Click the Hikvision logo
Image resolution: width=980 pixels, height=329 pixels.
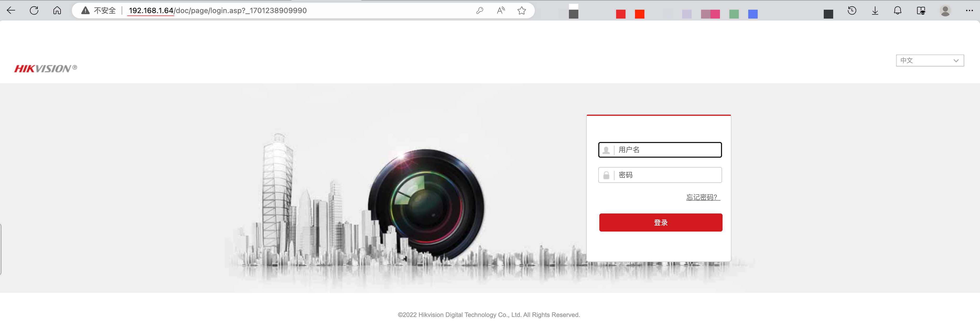pos(46,68)
